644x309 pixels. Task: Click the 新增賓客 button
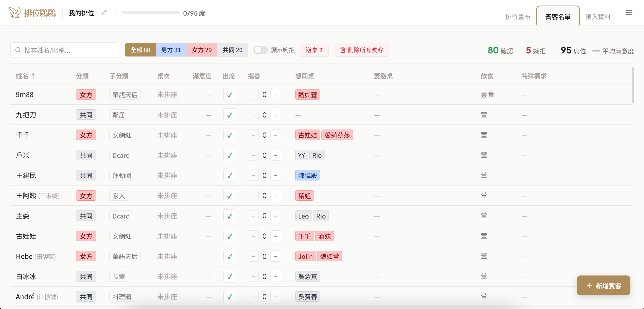pos(603,286)
